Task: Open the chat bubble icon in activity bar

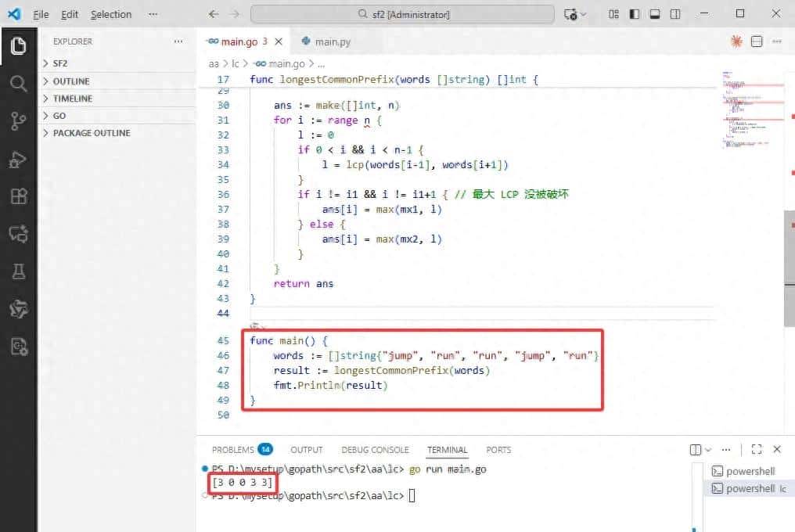Action: click(x=19, y=234)
